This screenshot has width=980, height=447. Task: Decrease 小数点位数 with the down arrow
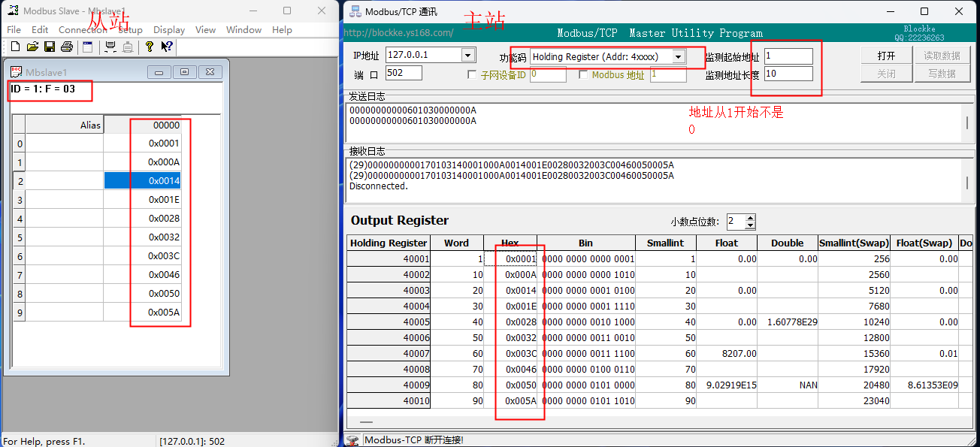coord(750,225)
